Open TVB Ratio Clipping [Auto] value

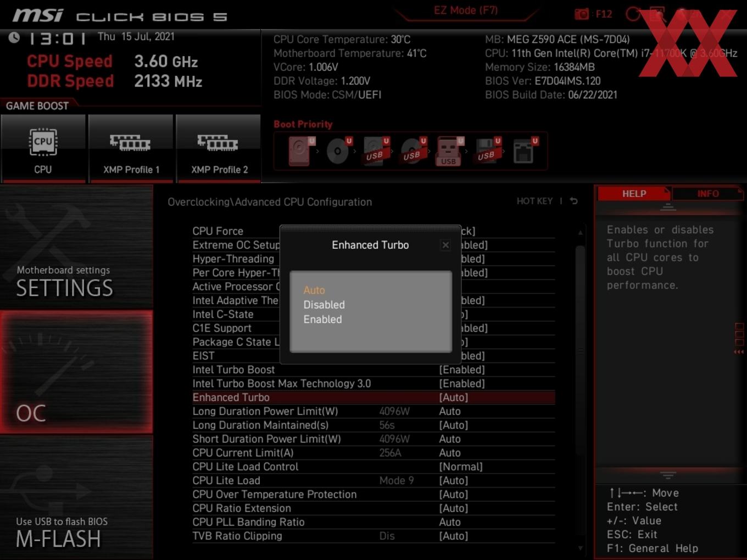pos(454,536)
